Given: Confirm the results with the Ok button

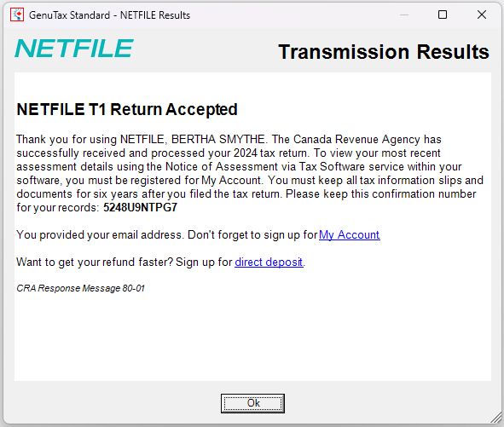Looking at the screenshot, I should [x=252, y=403].
